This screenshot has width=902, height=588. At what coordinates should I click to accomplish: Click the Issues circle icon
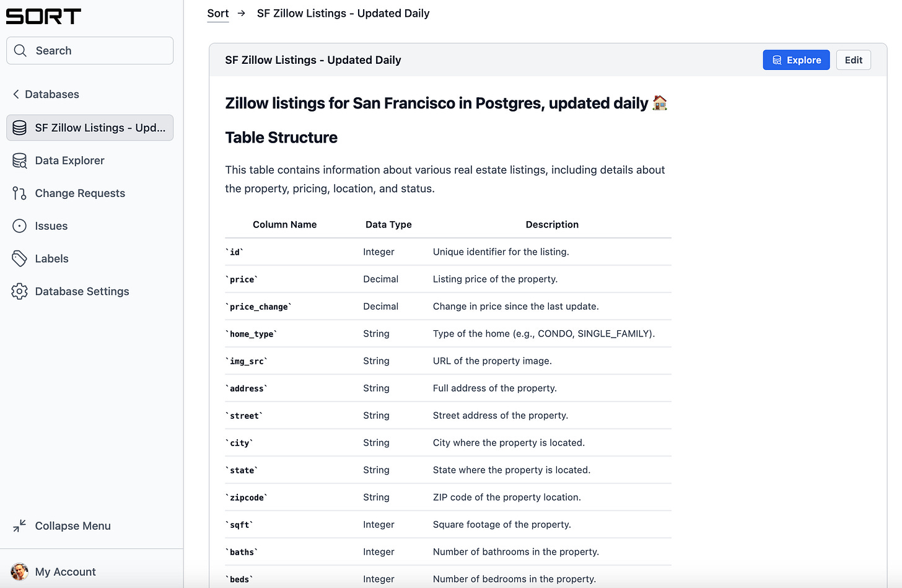click(x=20, y=226)
